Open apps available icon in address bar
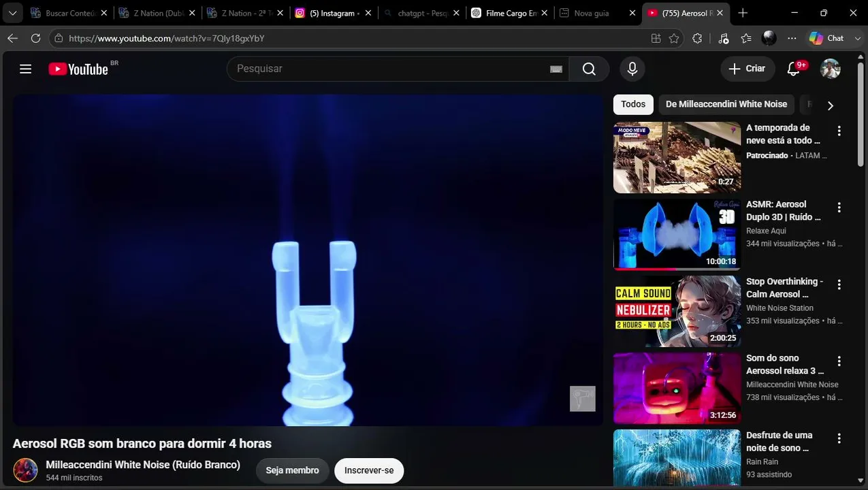The width and height of the screenshot is (868, 490). coord(656,38)
